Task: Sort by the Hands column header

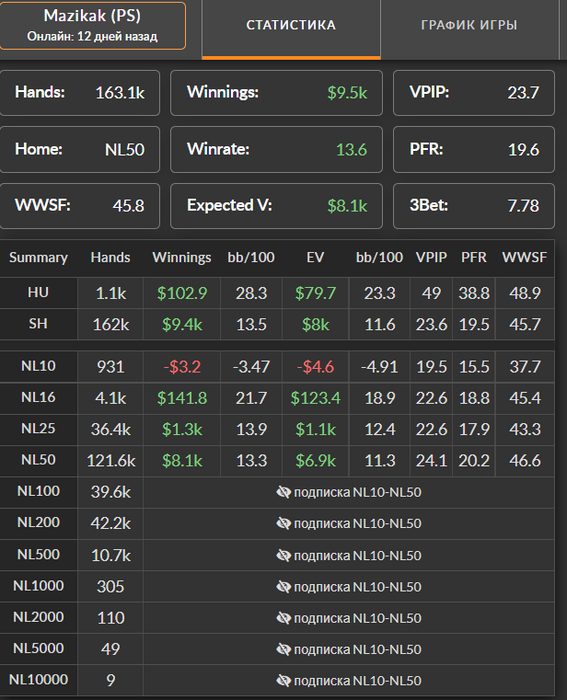Action: [110, 258]
